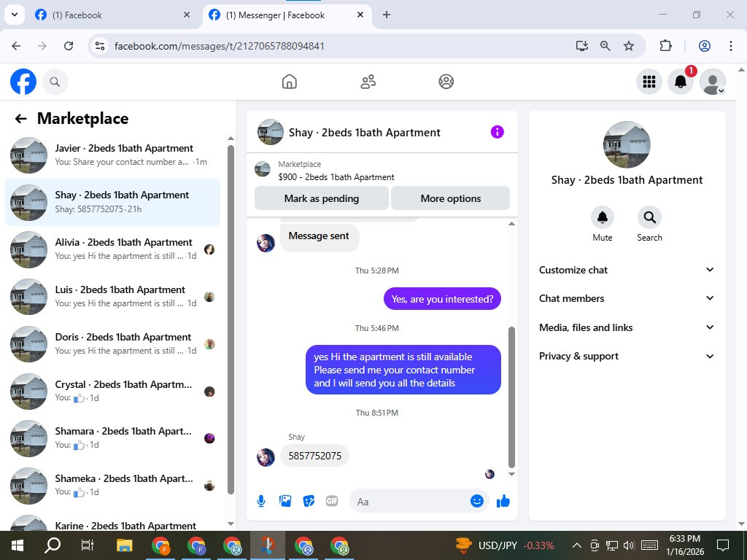Open the Extensions puzzle icon
747x560 pixels.
665,46
